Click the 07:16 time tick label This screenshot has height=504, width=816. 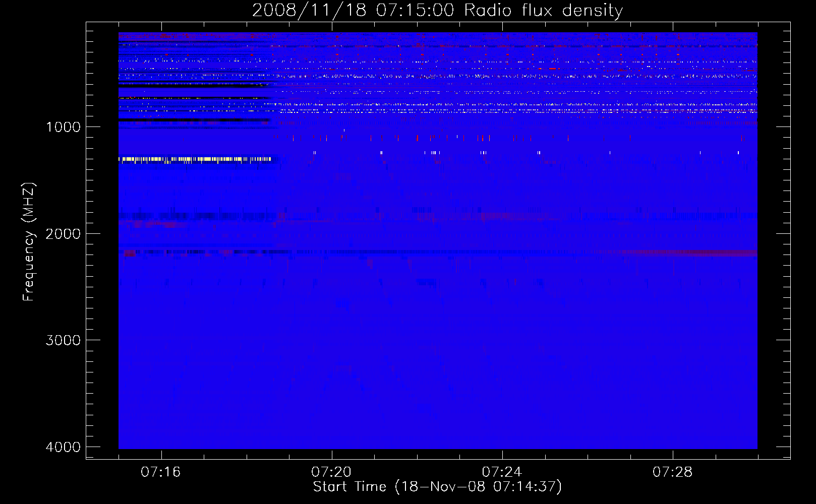click(x=161, y=472)
